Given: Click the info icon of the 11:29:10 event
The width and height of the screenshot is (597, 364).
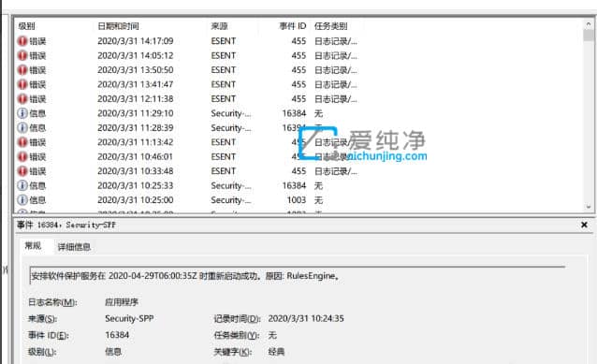Looking at the screenshot, I should point(22,113).
